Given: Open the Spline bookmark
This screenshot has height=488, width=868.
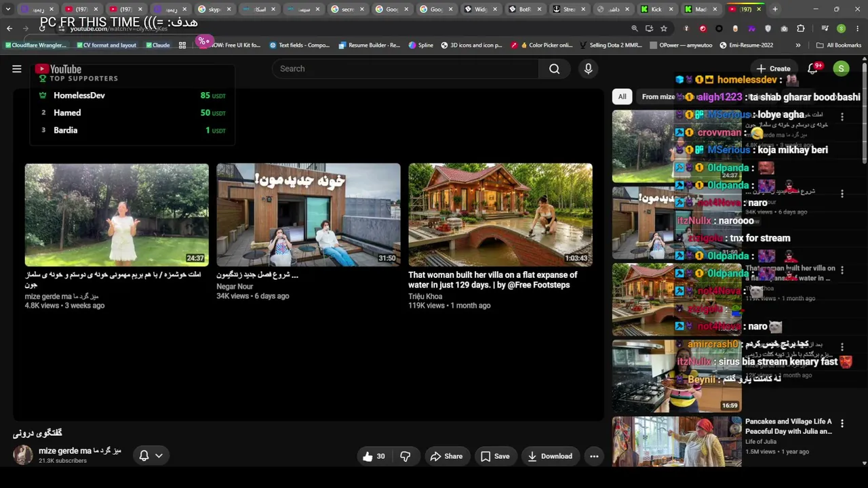Looking at the screenshot, I should [x=421, y=45].
